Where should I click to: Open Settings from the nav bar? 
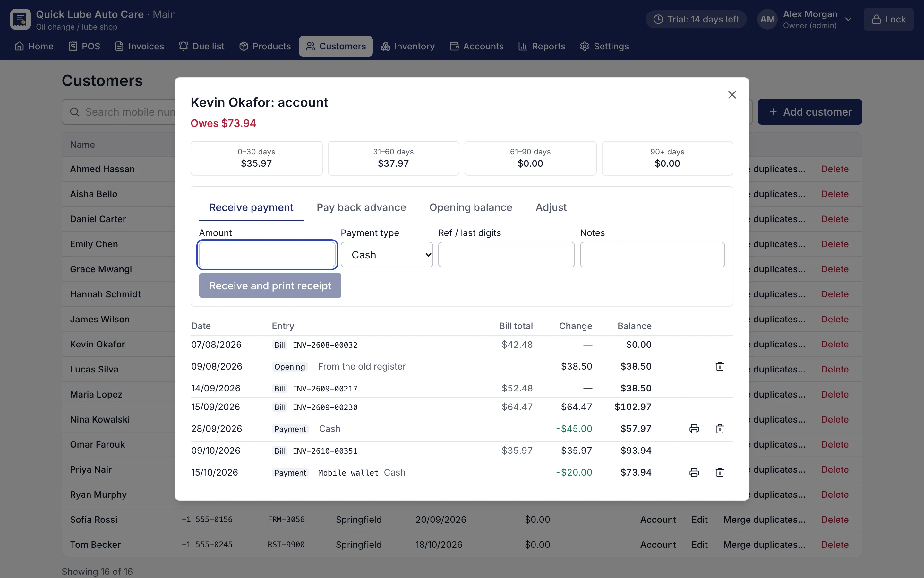coord(604,46)
